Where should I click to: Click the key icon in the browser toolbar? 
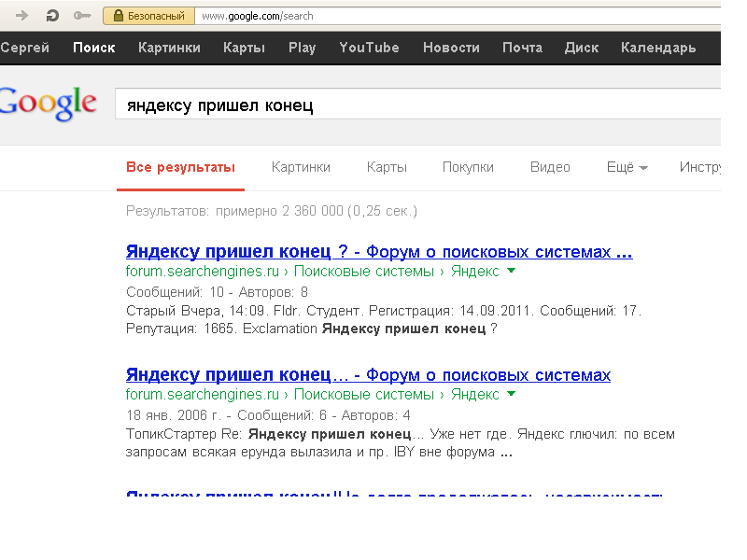point(82,16)
